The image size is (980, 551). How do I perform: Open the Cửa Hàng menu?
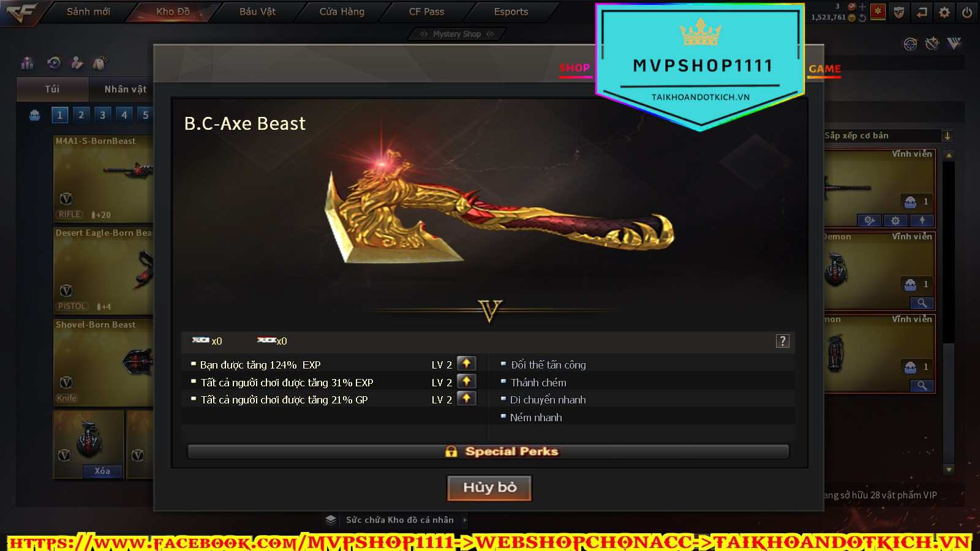tap(342, 12)
